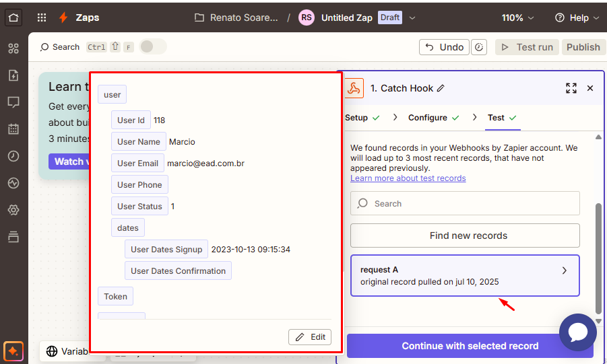The image size is (607, 364).
Task: Open the sidebar activity status icon
Action: 13,183
